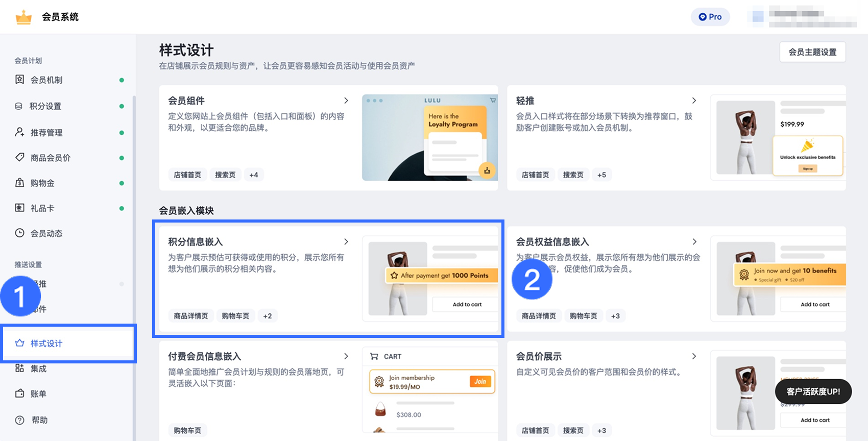868x441 pixels.
Task: Click the 搜索页 tag in 会员组件 card
Action: point(225,175)
